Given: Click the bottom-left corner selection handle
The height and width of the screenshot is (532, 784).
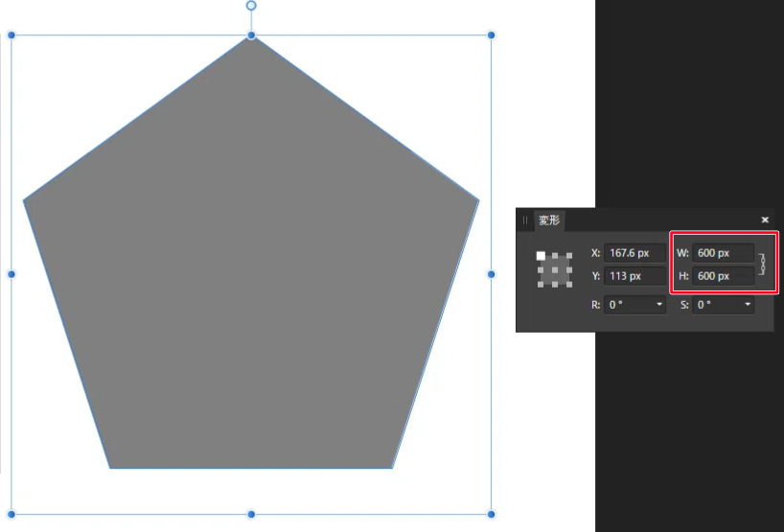Looking at the screenshot, I should [x=12, y=514].
